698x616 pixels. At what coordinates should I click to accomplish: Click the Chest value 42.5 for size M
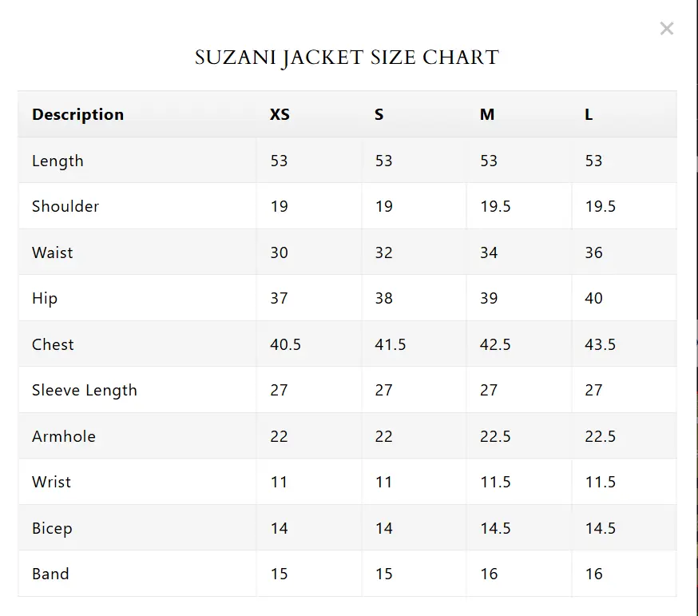point(495,344)
